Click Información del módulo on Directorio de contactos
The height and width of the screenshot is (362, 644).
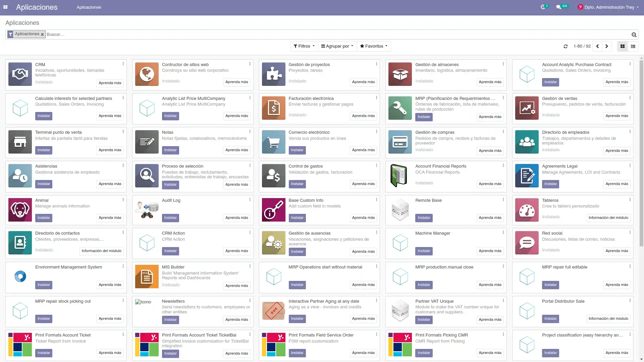(102, 251)
